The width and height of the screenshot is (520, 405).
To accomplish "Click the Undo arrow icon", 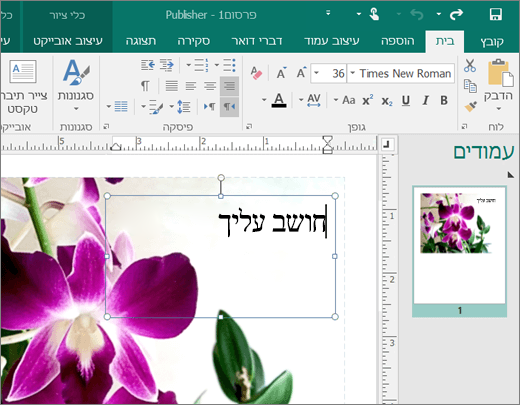I will click(417, 15).
